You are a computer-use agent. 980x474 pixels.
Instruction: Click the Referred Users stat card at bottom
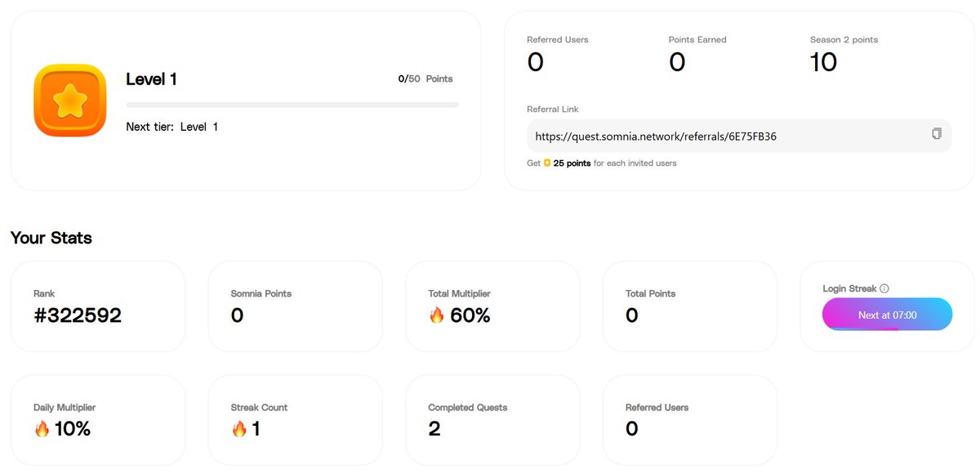click(x=690, y=420)
